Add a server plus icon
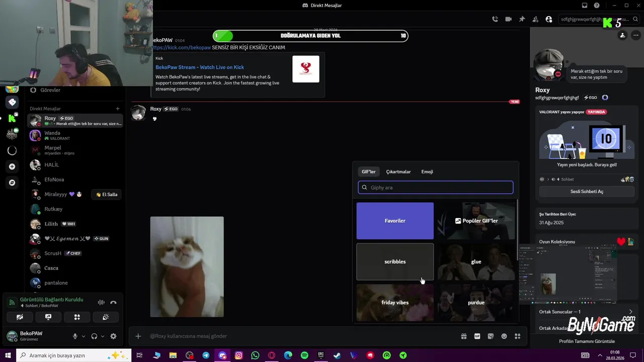 12,166
